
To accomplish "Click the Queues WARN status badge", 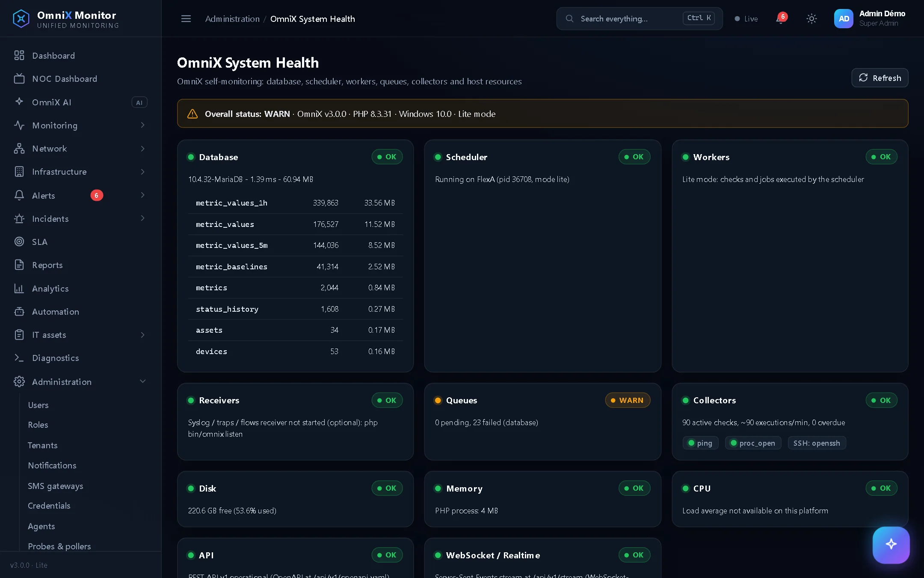I will (x=628, y=400).
